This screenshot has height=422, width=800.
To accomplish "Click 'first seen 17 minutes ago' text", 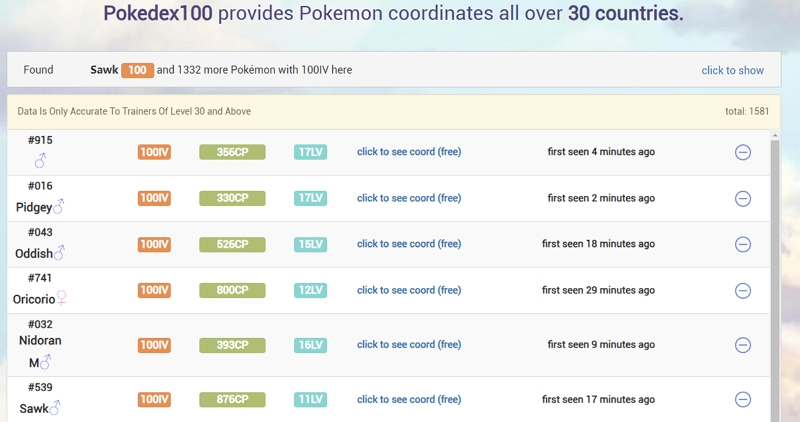I will coord(598,399).
